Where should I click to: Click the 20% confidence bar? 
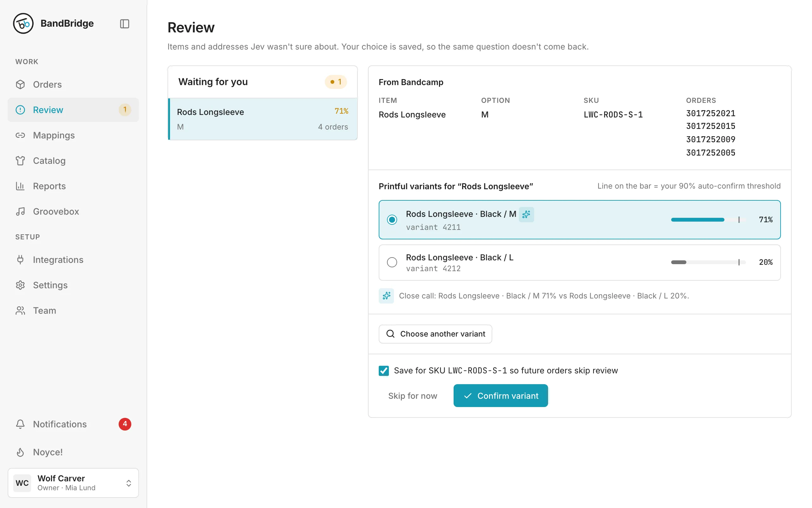(x=708, y=262)
